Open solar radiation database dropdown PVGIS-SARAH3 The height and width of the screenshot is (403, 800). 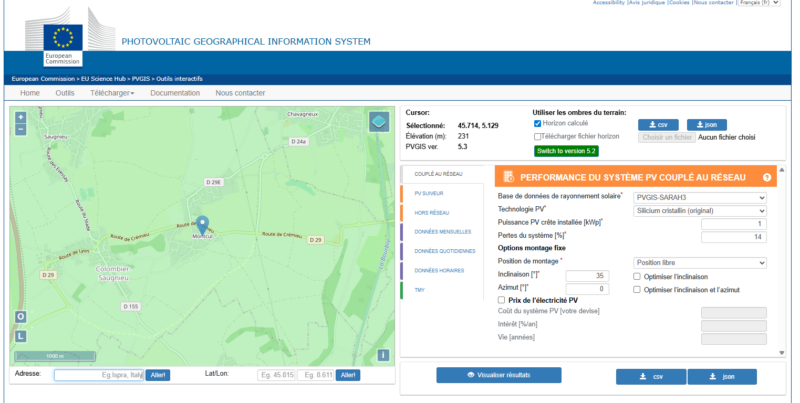700,197
